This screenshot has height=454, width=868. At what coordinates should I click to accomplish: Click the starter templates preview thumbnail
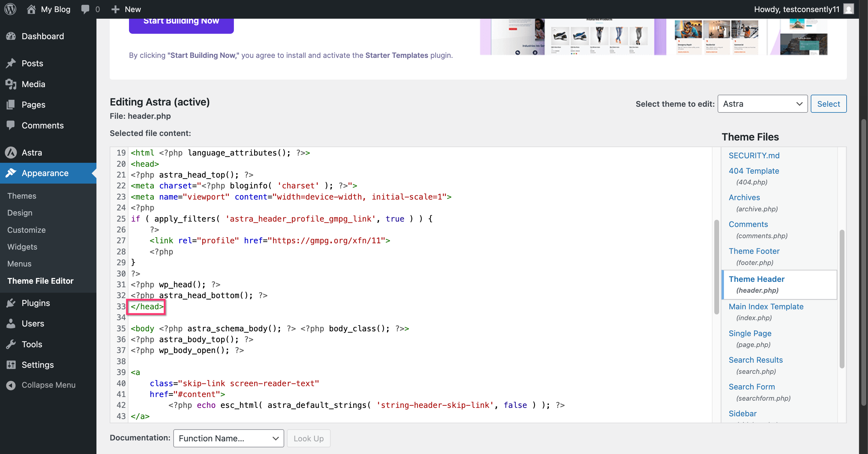pyautogui.click(x=653, y=36)
